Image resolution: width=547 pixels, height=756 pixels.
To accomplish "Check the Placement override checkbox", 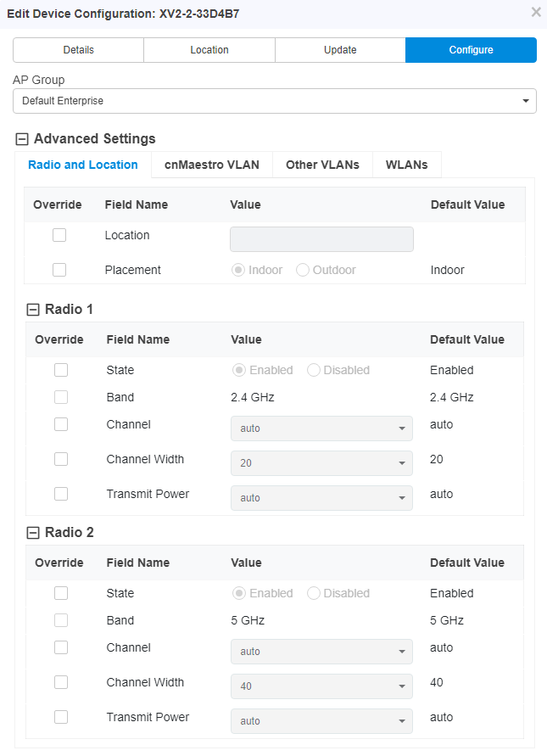I will point(59,270).
